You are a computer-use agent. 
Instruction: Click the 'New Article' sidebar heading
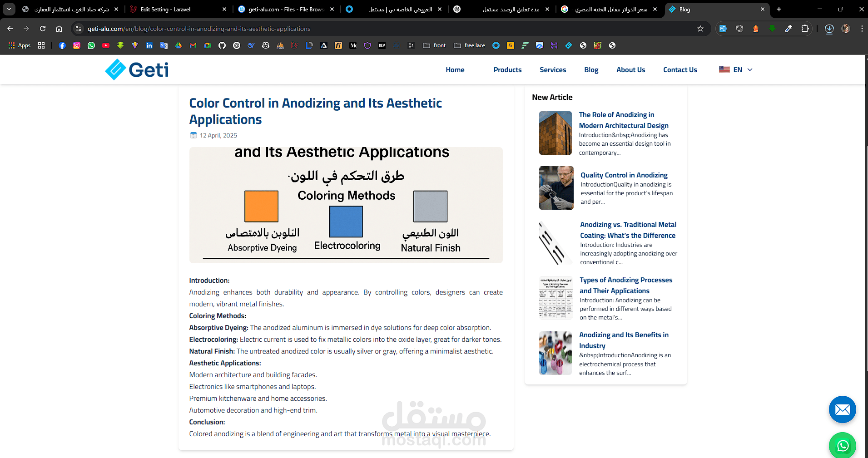(552, 97)
